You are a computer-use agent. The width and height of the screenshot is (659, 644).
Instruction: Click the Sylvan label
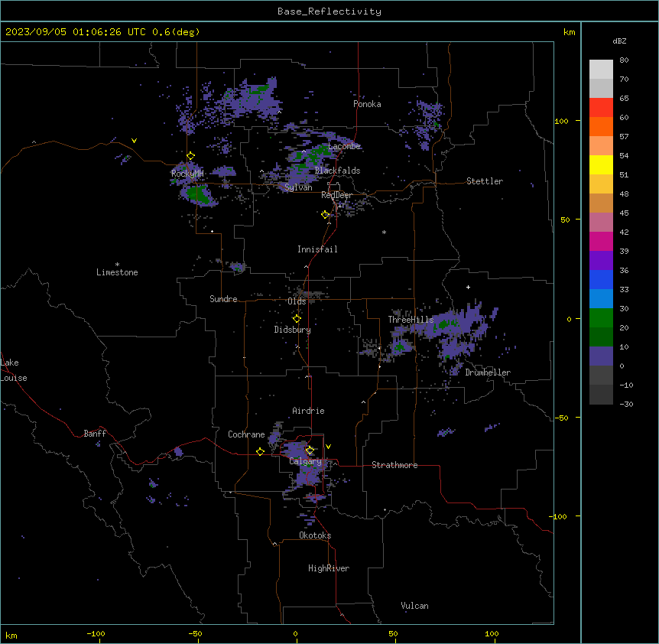(298, 187)
